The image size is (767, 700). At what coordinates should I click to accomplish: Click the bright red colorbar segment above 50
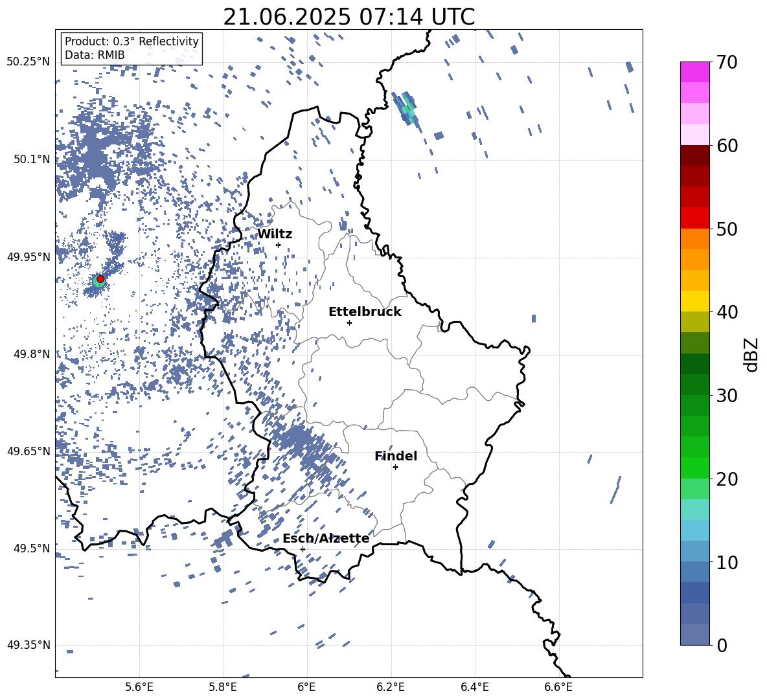(695, 218)
